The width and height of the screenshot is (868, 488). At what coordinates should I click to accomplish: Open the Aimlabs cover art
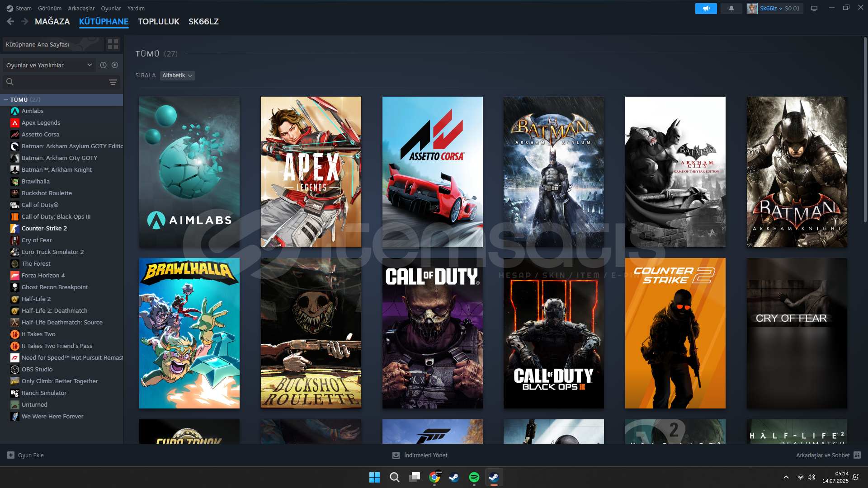tap(189, 172)
